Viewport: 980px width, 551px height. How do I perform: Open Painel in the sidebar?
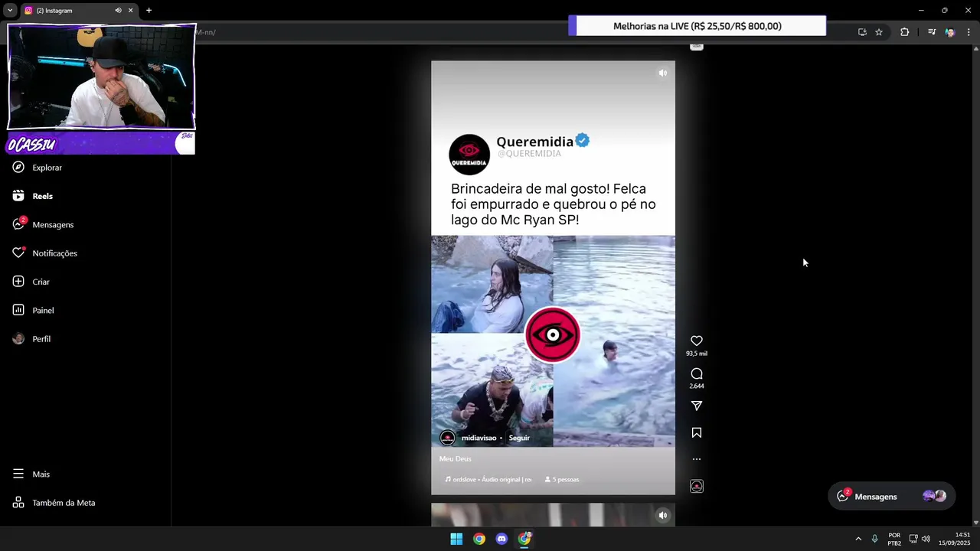[33, 310]
